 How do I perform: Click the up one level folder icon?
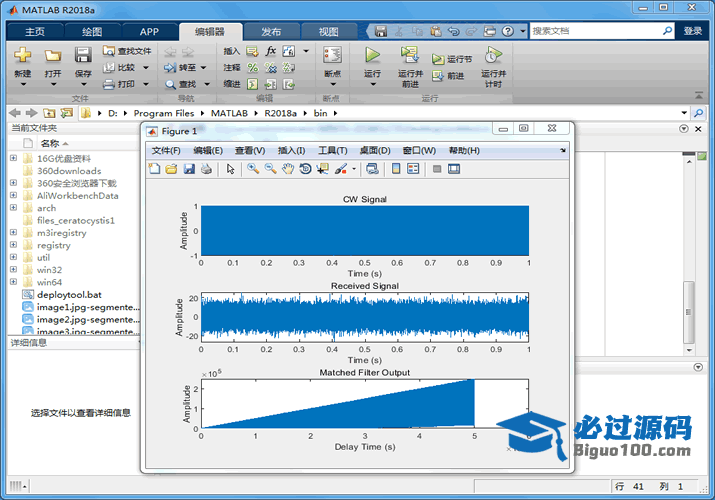coord(49,113)
